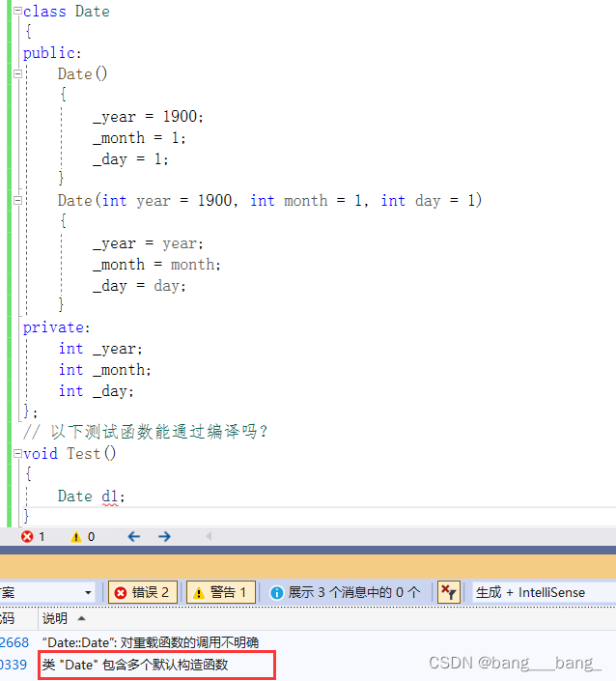Screen dimensions: 616x681
Task: Select error row 对重载函数的调用不明确
Action: [151, 642]
